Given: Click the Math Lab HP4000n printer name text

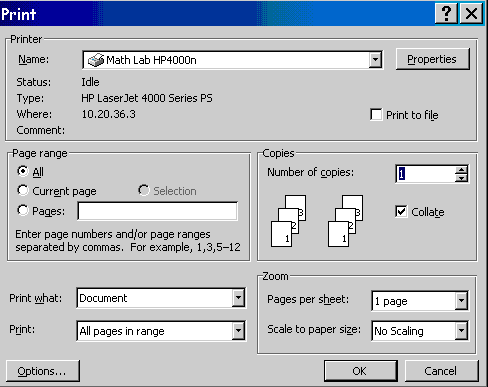Looking at the screenshot, I should coord(151,60).
